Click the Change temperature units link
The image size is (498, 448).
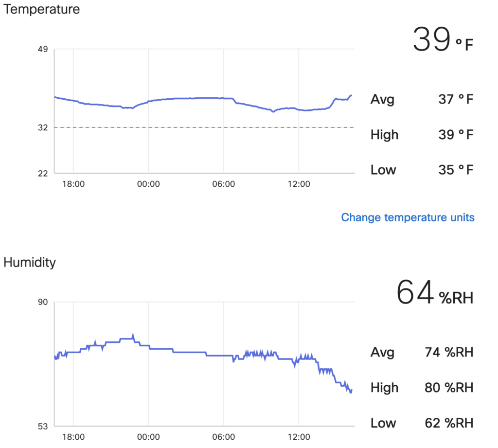[408, 217]
